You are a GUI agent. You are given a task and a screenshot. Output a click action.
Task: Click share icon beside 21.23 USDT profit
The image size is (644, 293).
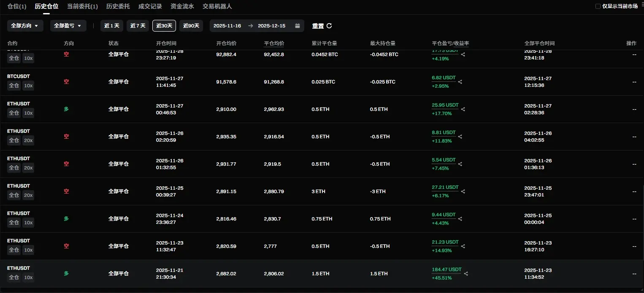(463, 246)
